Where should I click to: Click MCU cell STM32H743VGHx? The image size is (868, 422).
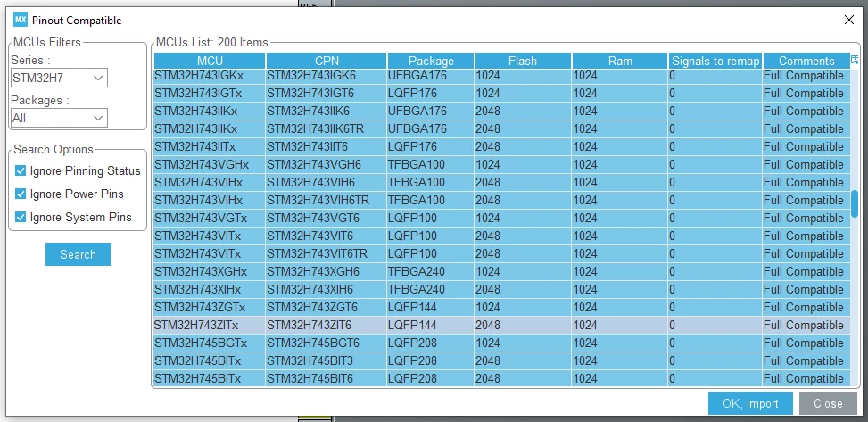(x=210, y=164)
